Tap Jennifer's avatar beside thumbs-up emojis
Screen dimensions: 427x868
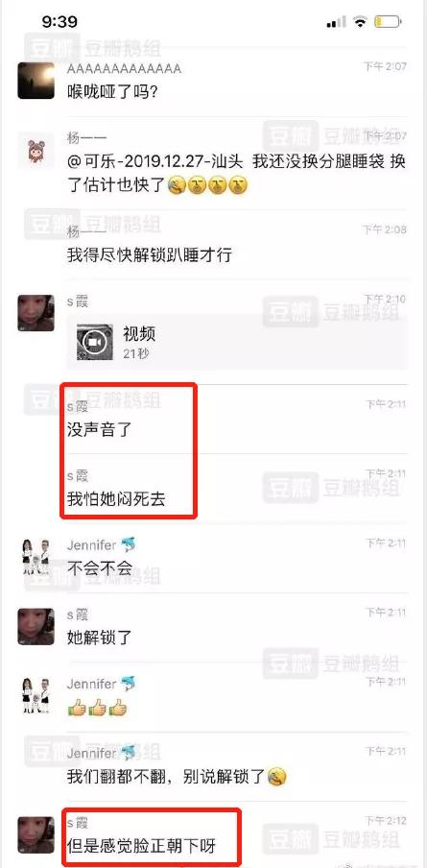[x=36, y=695]
